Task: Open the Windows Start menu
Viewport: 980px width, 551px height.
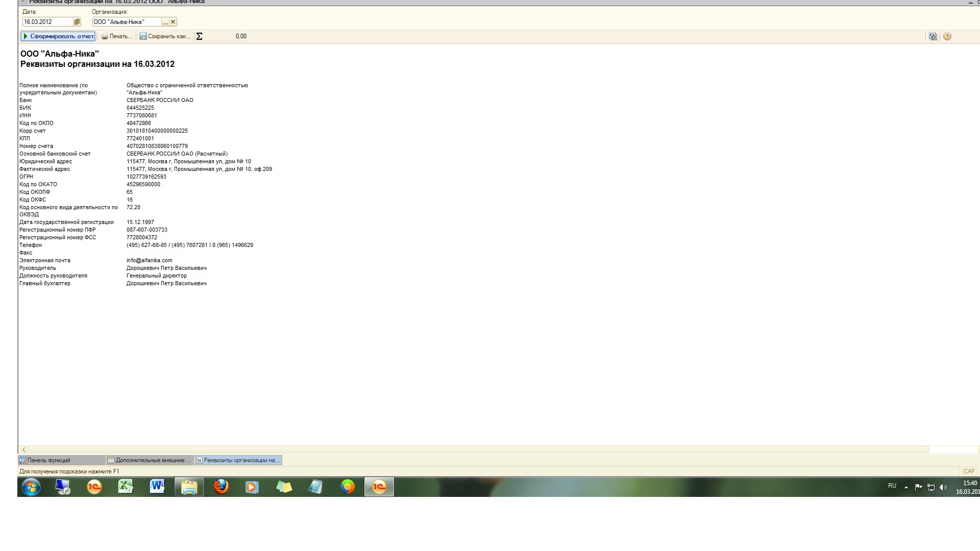Action: click(31, 487)
